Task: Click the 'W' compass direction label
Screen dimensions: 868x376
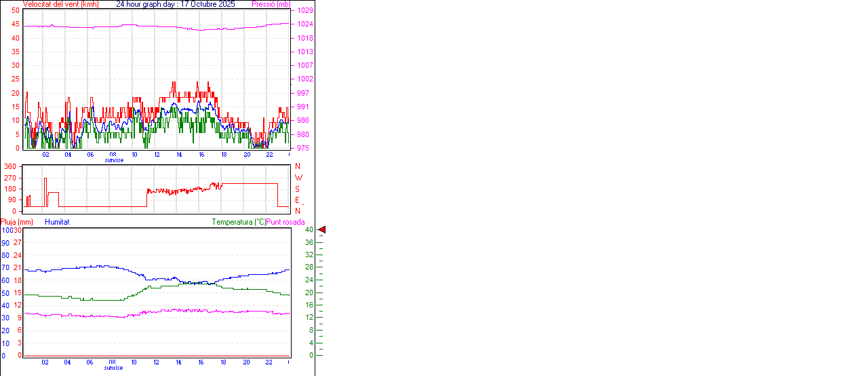Action: [x=298, y=178]
